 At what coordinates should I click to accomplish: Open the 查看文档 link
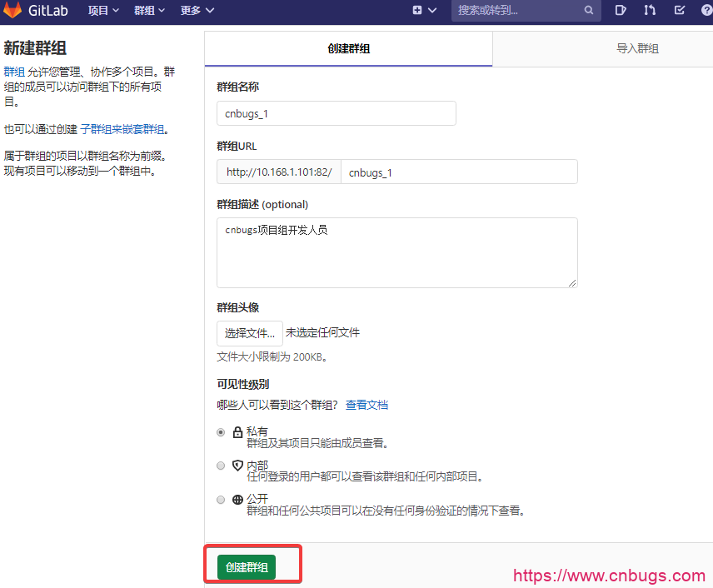366,405
